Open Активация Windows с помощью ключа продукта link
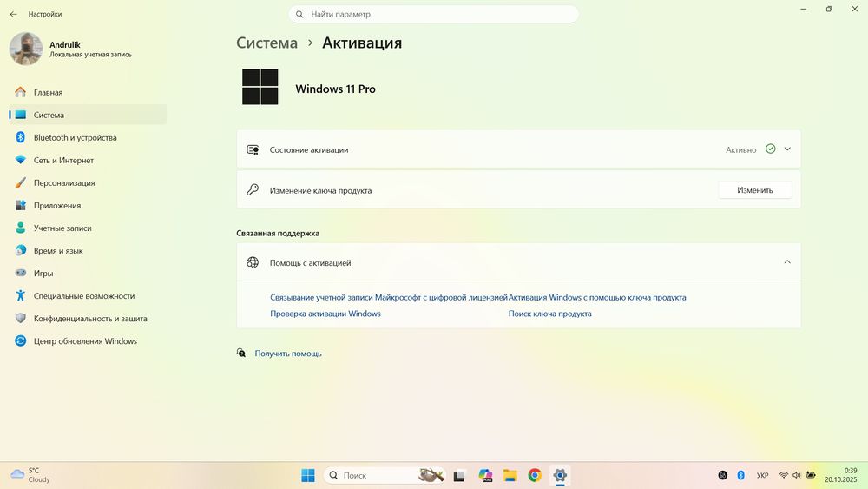Screen dimensions: 868x489 (x=597, y=297)
